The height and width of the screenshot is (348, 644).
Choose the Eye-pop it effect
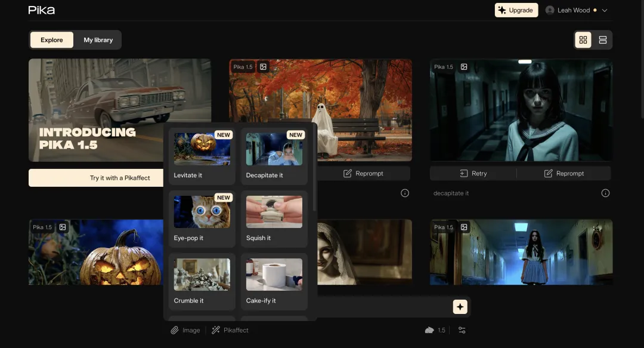pyautogui.click(x=202, y=219)
